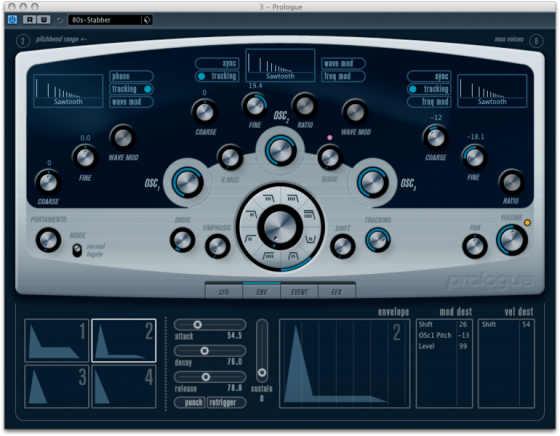Screen dimensions: 560x436
Task: Click the filter Tracking knob
Action: point(378,240)
